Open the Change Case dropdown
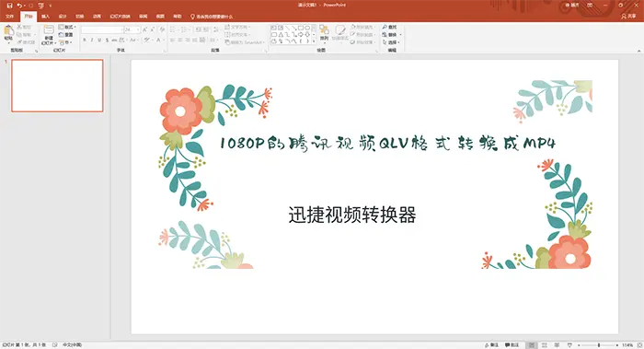The width and height of the screenshot is (644, 349). tap(133, 40)
